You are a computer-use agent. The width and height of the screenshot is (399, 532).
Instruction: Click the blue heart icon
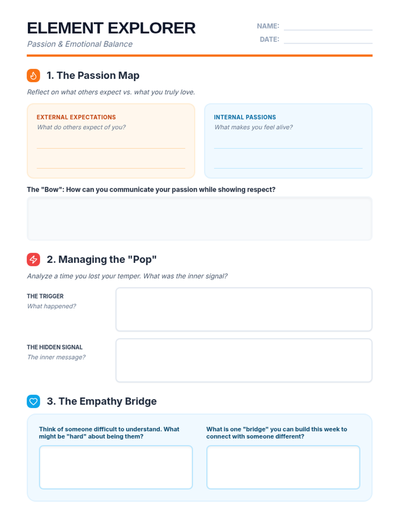(33, 401)
